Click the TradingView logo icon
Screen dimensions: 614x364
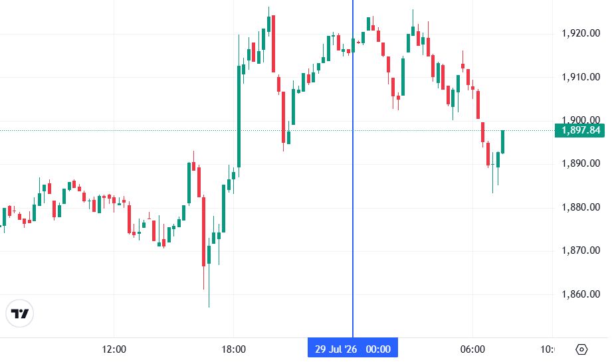[19, 314]
